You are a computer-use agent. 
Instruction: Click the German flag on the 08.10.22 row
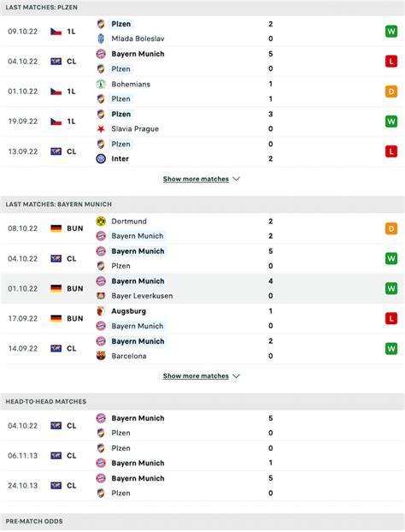coord(56,228)
